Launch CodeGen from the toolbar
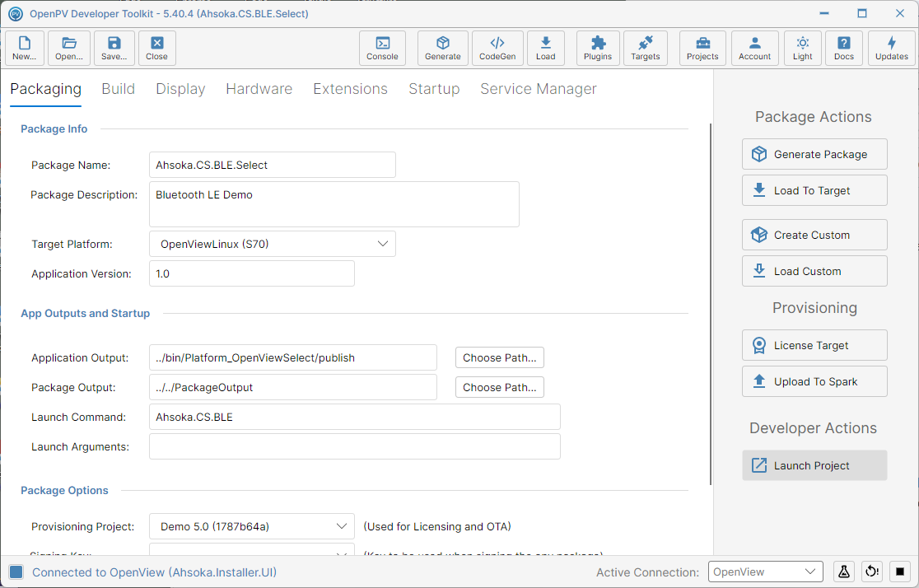Viewport: 919px width, 588px height. (x=497, y=48)
